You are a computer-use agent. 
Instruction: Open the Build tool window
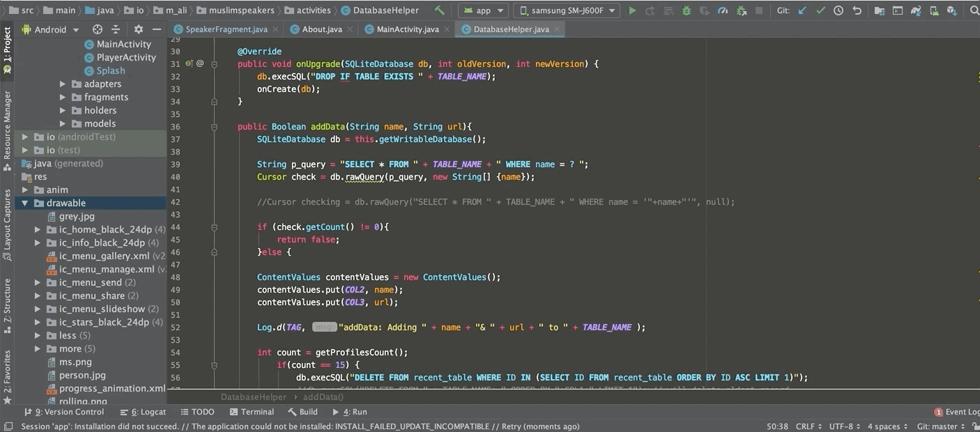[302, 412]
